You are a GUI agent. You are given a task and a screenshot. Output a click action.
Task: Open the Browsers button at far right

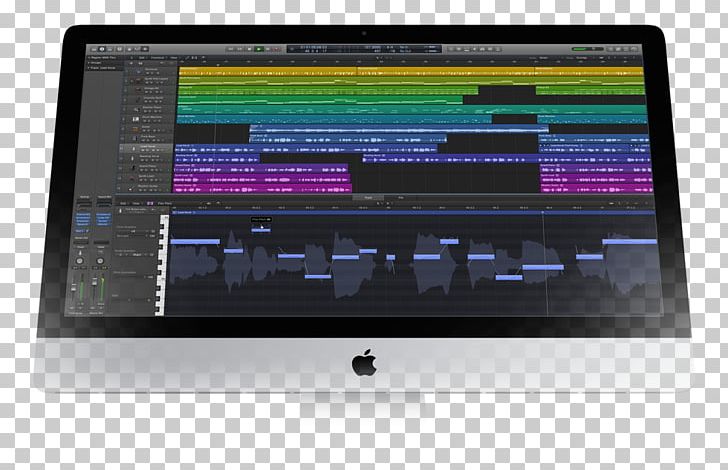pyautogui.click(x=634, y=49)
